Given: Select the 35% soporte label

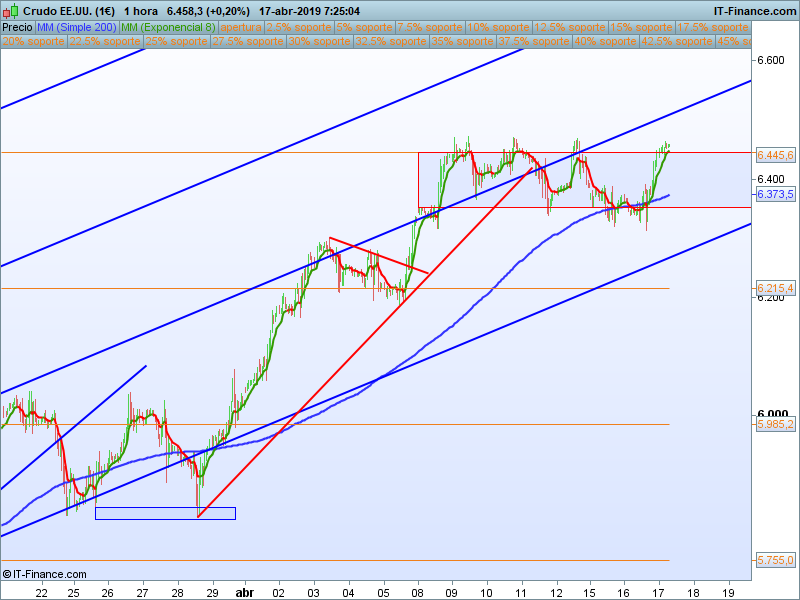Looking at the screenshot, I should pos(462,41).
